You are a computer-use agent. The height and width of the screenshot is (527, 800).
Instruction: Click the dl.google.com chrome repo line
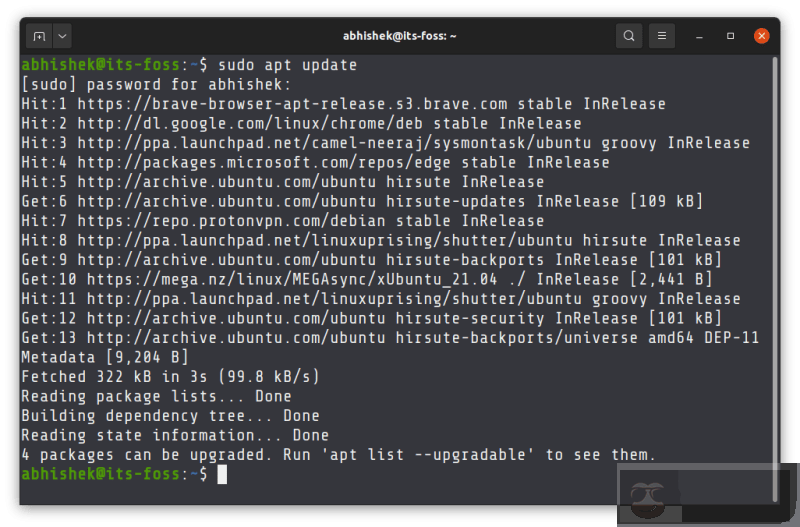click(x=301, y=123)
